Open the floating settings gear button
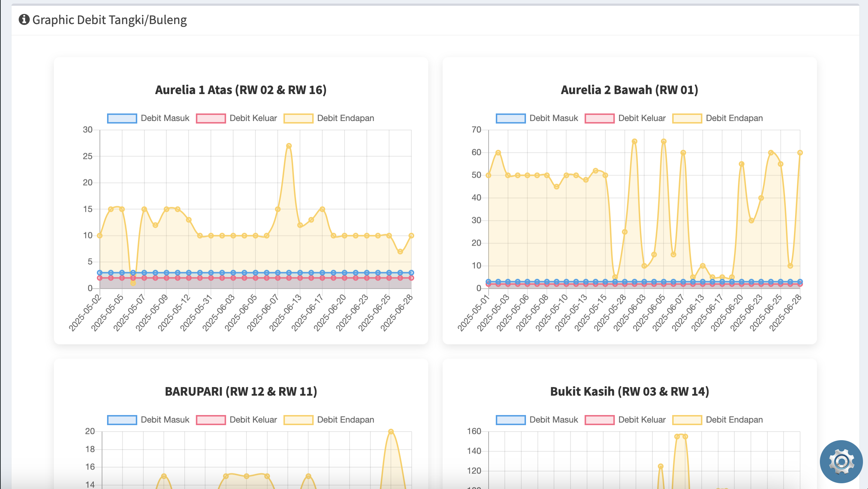Screen dimensions: 868x489 tap(841, 461)
